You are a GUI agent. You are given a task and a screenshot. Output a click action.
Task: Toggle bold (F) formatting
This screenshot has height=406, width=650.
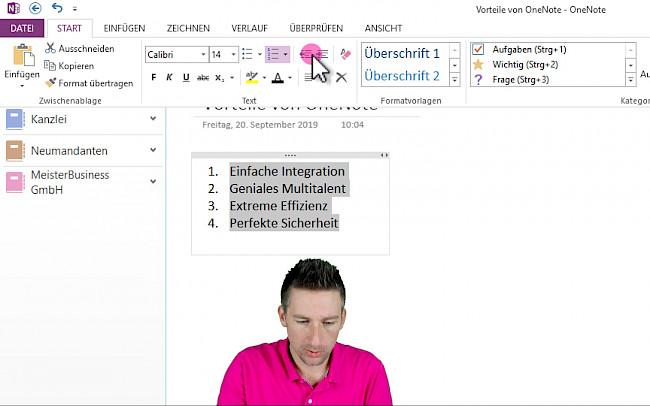click(x=154, y=77)
